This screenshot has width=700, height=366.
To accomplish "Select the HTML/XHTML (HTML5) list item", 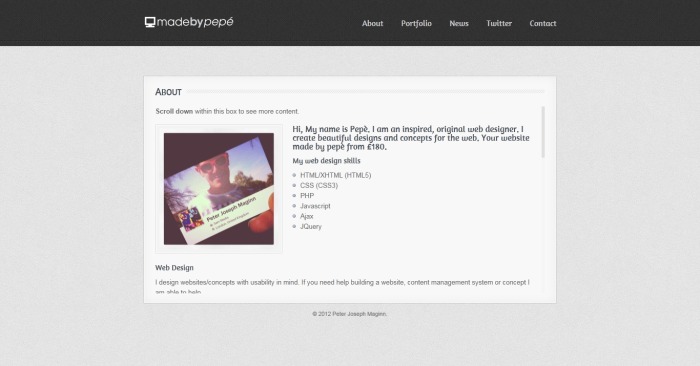I will [x=335, y=175].
